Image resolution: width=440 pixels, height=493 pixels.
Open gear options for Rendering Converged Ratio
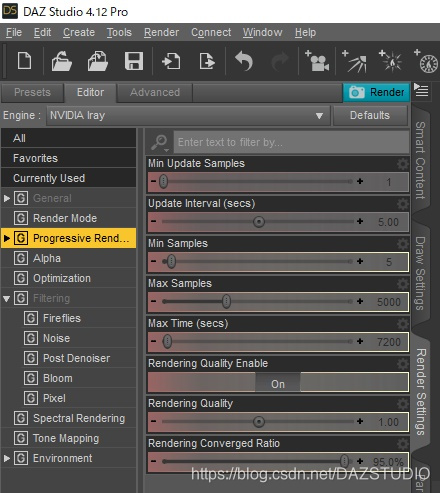[403, 444]
